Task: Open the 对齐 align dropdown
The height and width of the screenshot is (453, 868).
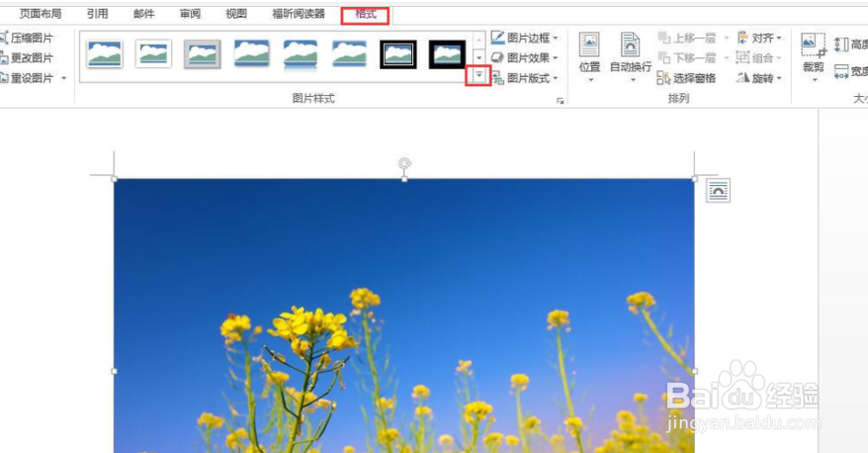Action: tap(759, 38)
